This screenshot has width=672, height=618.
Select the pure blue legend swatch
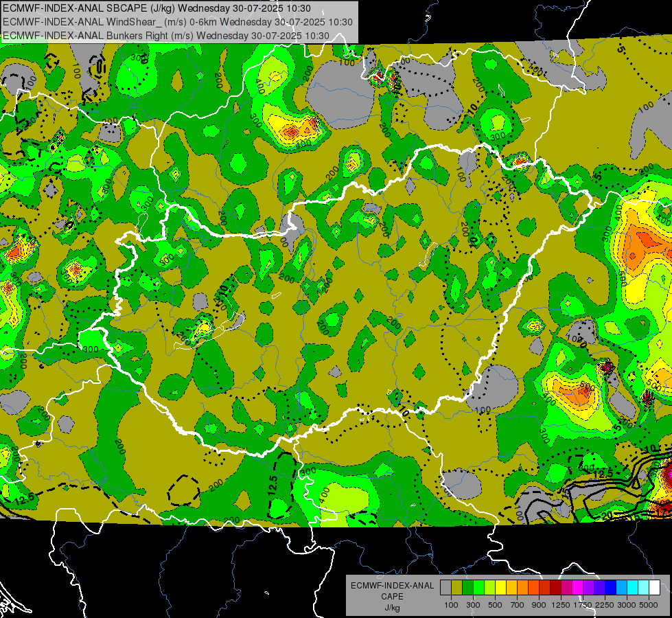click(x=611, y=588)
